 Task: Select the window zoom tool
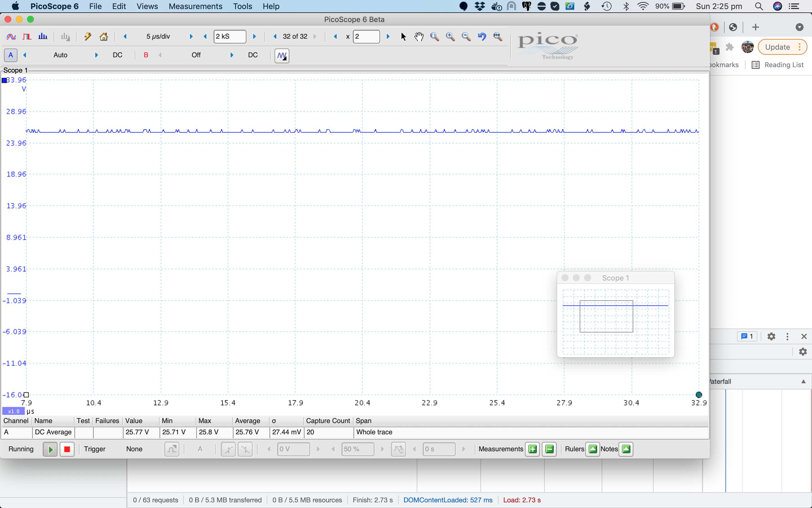[x=435, y=37]
